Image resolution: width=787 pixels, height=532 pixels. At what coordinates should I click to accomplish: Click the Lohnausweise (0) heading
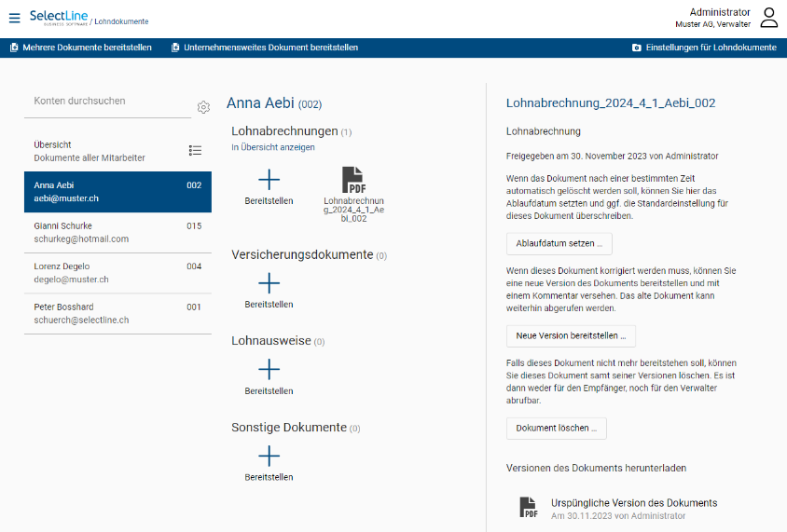278,341
